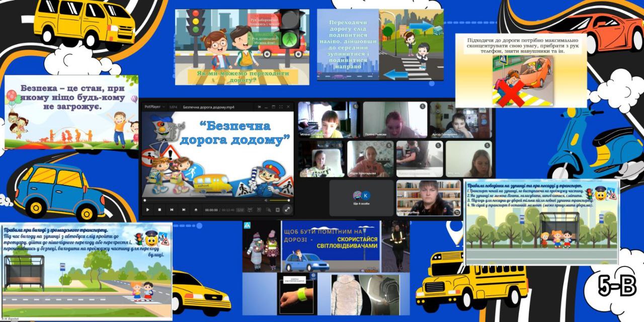Open the 'Ще 4 особи' participants tile
The width and height of the screenshot is (644, 322).
[x=361, y=198]
